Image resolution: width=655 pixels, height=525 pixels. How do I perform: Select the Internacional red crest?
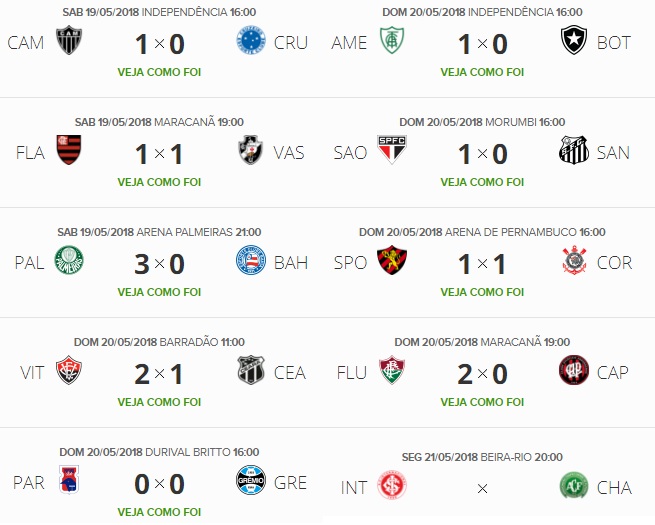[x=392, y=485]
